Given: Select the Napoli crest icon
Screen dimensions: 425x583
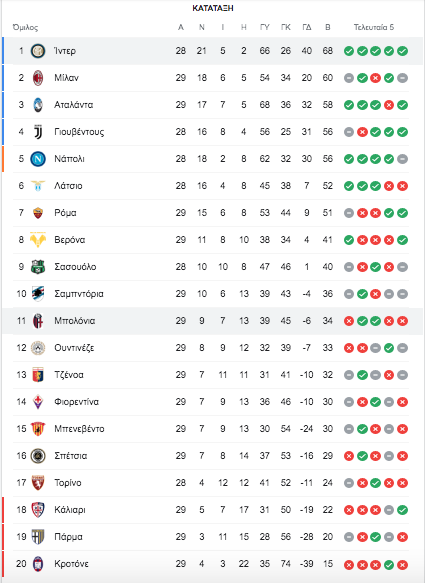Looking at the screenshot, I should pyautogui.click(x=38, y=159).
